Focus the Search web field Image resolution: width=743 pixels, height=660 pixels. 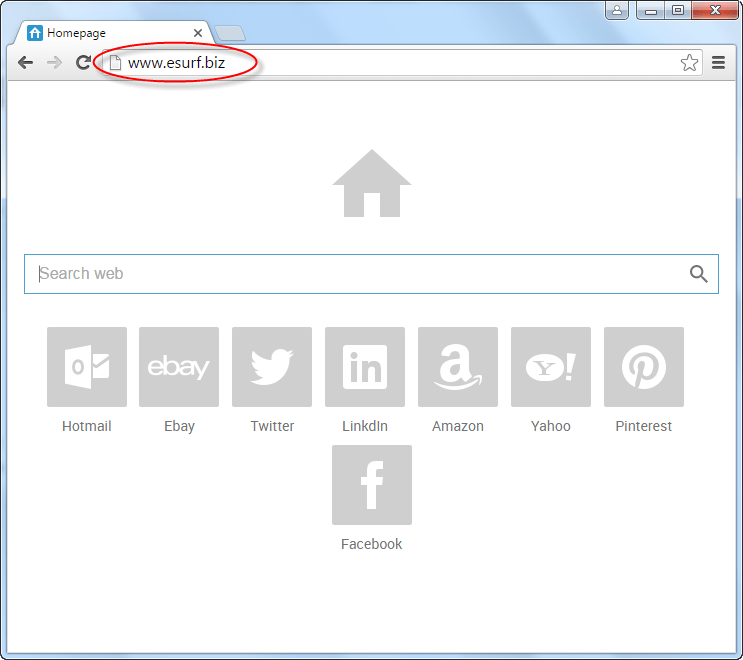pyautogui.click(x=372, y=274)
